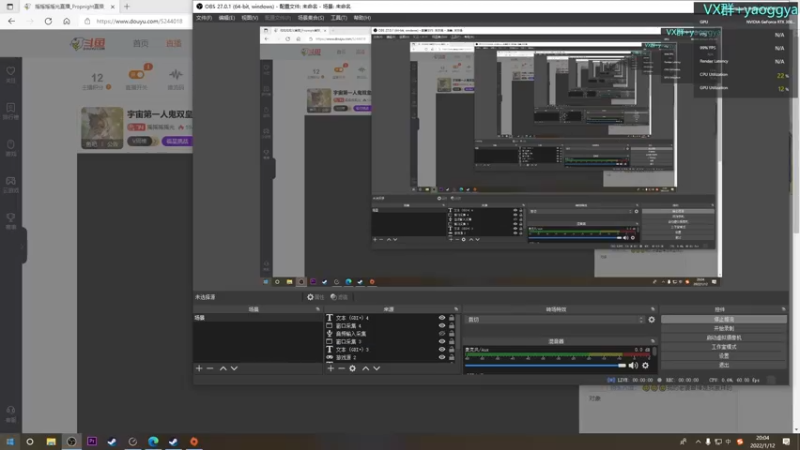Click the purple button on streamer card

coord(177,141)
